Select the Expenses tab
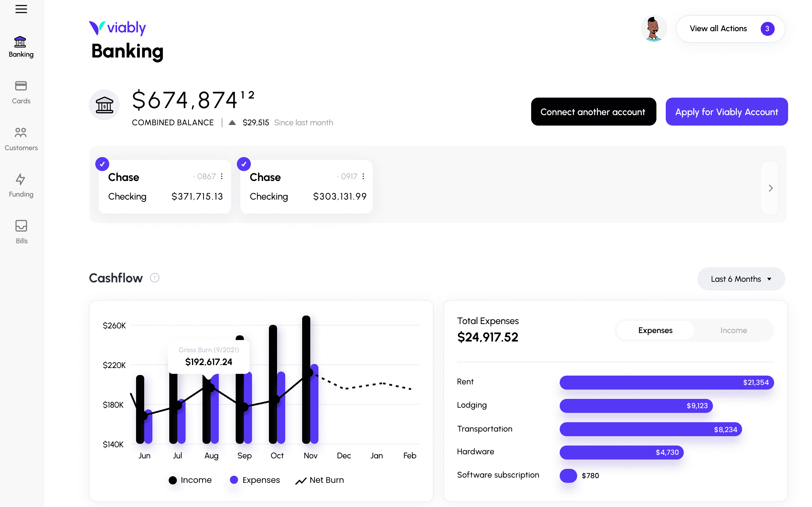812x507 pixels. click(655, 330)
